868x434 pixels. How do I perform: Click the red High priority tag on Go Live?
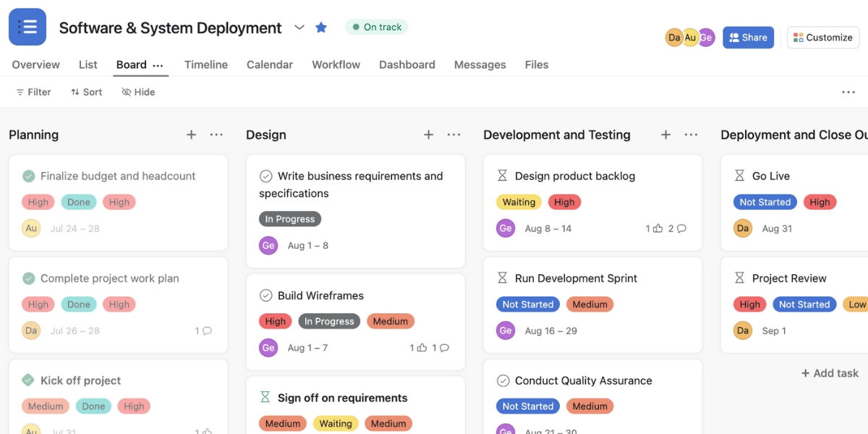tap(820, 202)
